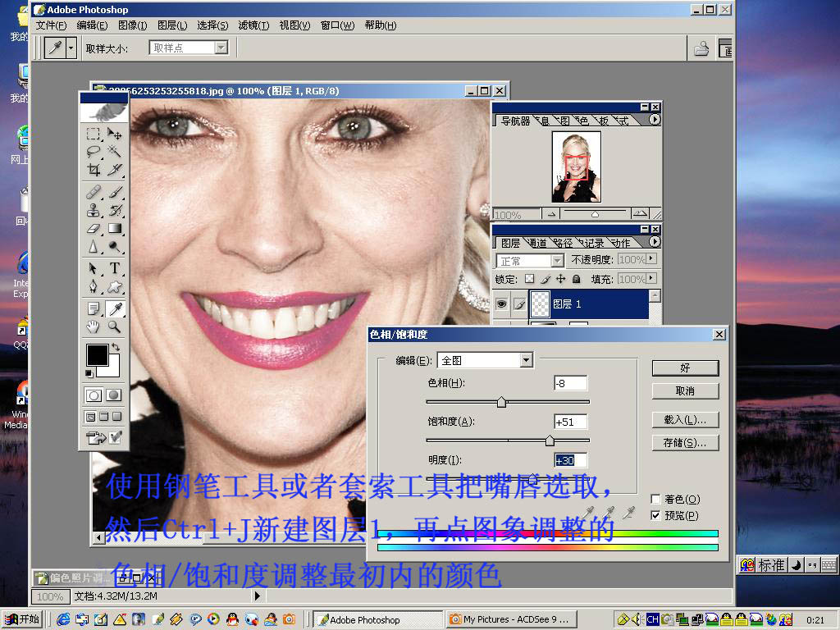Screen dimensions: 840x630
Task: Toggle lock transparent pixels
Action: [x=529, y=279]
